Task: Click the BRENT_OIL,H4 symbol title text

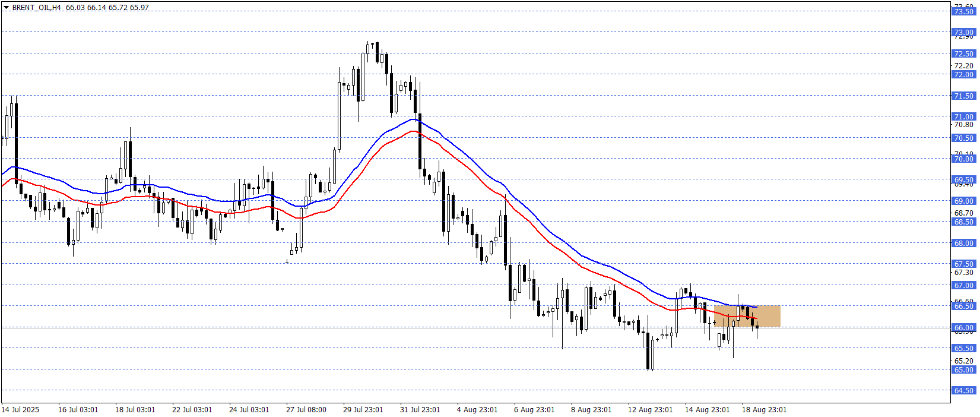Action: (36, 8)
